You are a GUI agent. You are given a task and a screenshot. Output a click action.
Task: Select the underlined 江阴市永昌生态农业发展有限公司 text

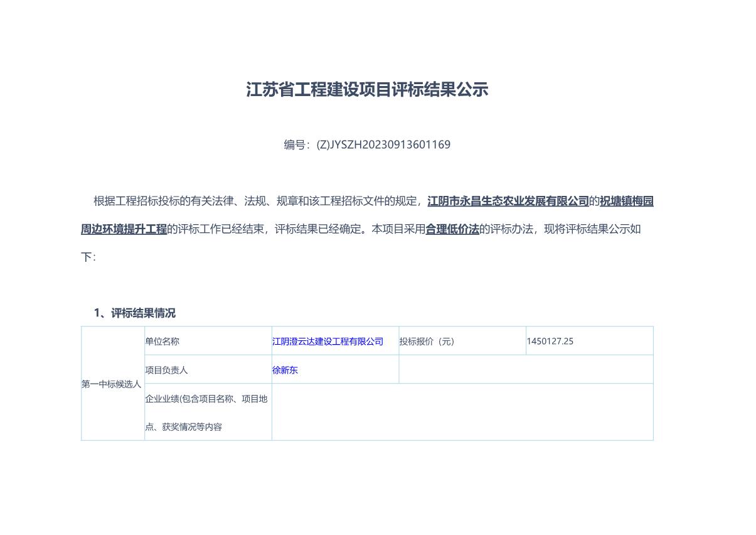pos(508,202)
